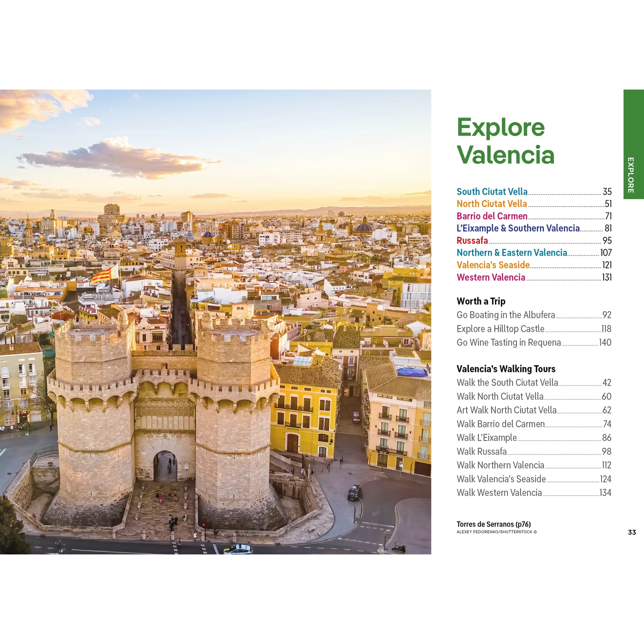Click the Russafa chapter link

point(472,240)
